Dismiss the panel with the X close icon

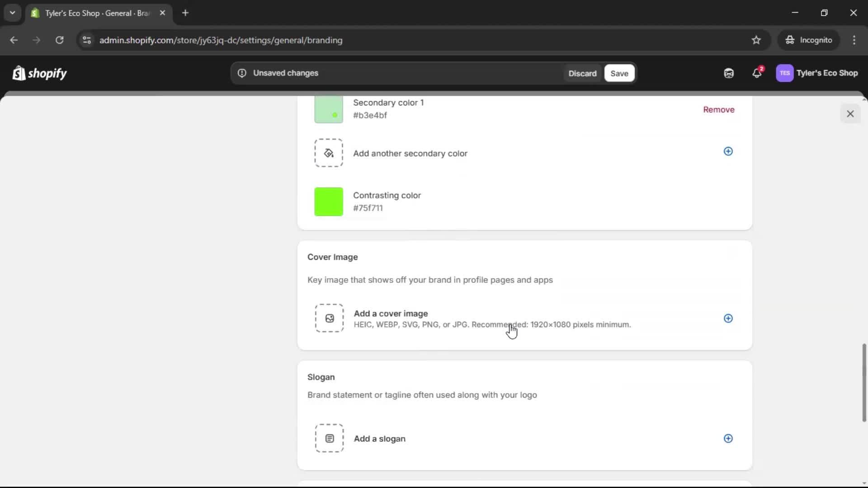pos(850,113)
